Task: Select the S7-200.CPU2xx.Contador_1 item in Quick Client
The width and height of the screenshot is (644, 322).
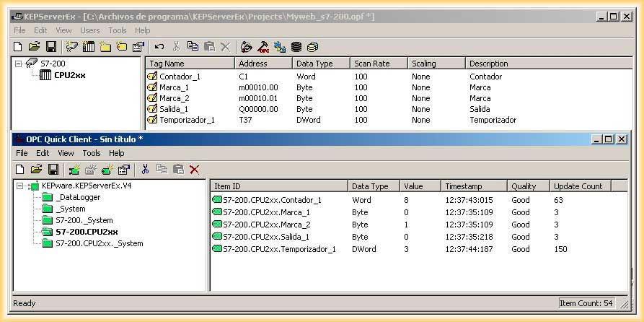Action: pos(272,200)
